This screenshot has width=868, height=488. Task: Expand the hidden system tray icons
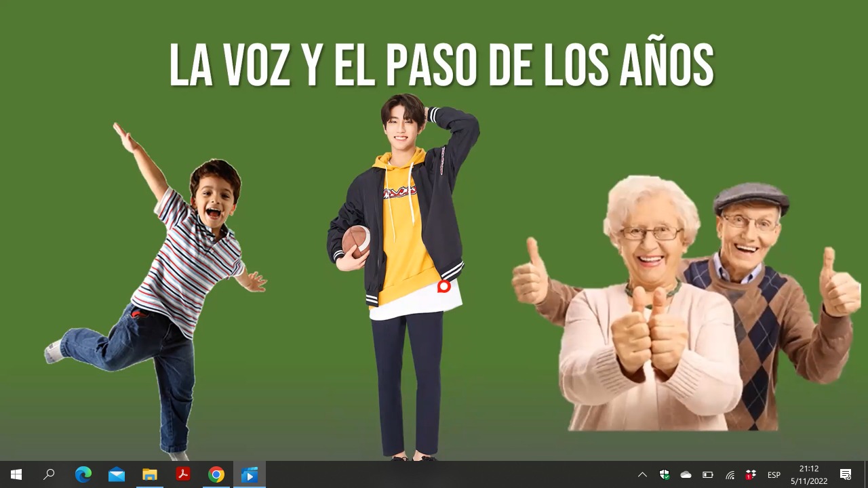pyautogui.click(x=643, y=474)
